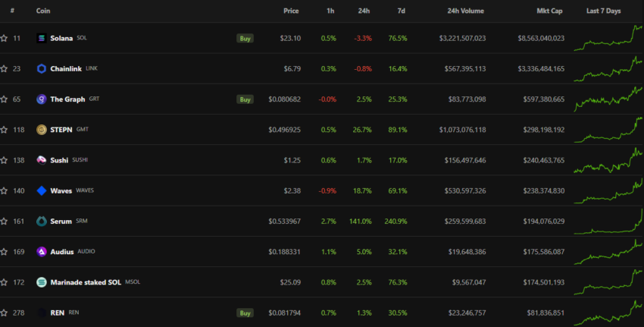Click Solana price $23.10
This screenshot has height=327, width=644.
(x=290, y=38)
